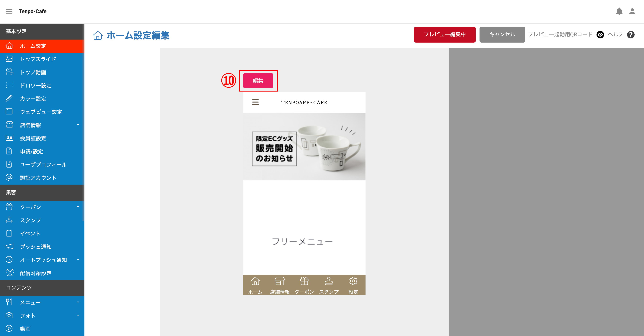Open the hamburger menu beside Tenpo-Cafe
644x336 pixels.
9,11
